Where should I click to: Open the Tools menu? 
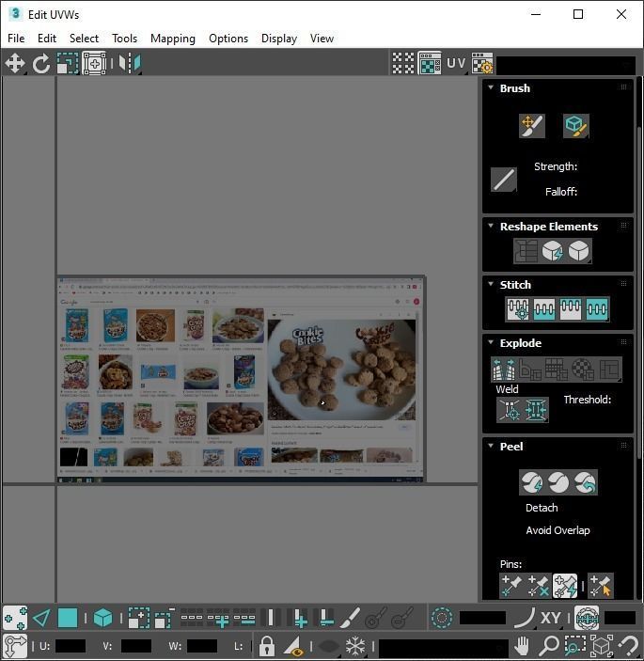[124, 39]
